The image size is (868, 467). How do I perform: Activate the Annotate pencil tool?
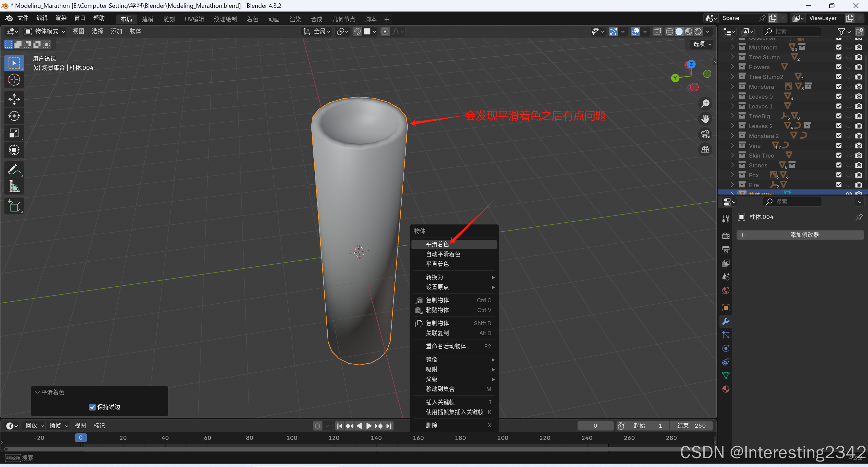pos(14,169)
